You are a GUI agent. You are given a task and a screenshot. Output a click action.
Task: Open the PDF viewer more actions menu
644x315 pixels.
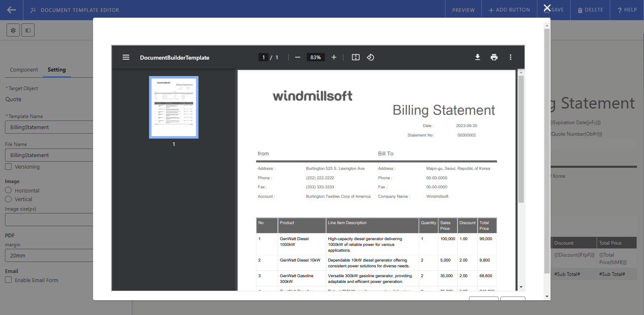click(x=511, y=58)
